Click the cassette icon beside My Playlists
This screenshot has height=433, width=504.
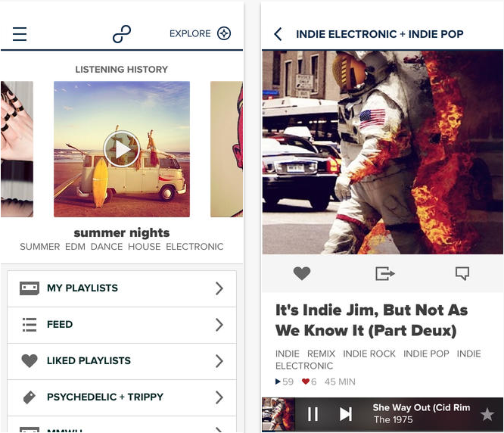pyautogui.click(x=30, y=288)
